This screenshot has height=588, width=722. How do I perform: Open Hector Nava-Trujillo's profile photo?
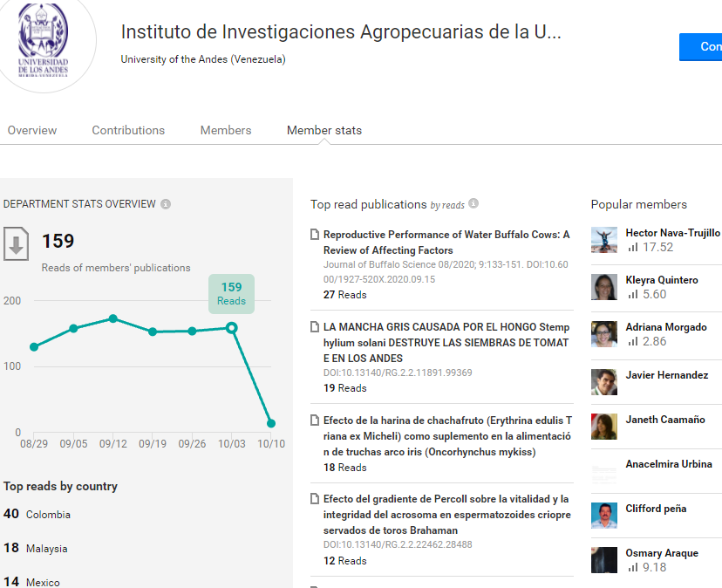(x=604, y=240)
